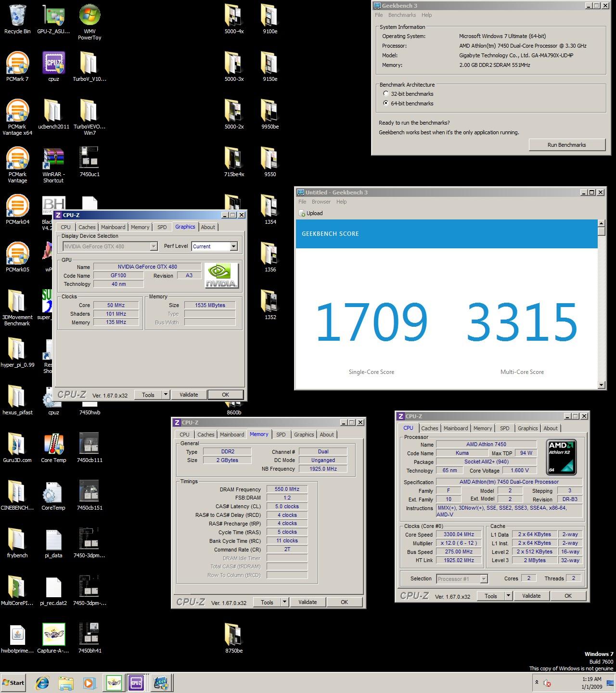This screenshot has height=693, width=616.
Task: Switch to CPU-Z taskbar button
Action: pos(136,683)
